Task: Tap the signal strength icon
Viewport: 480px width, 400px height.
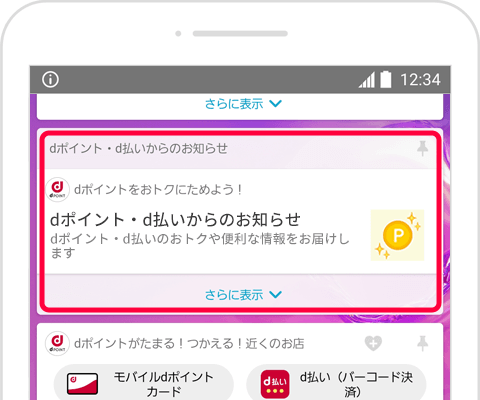Action: pyautogui.click(x=367, y=80)
